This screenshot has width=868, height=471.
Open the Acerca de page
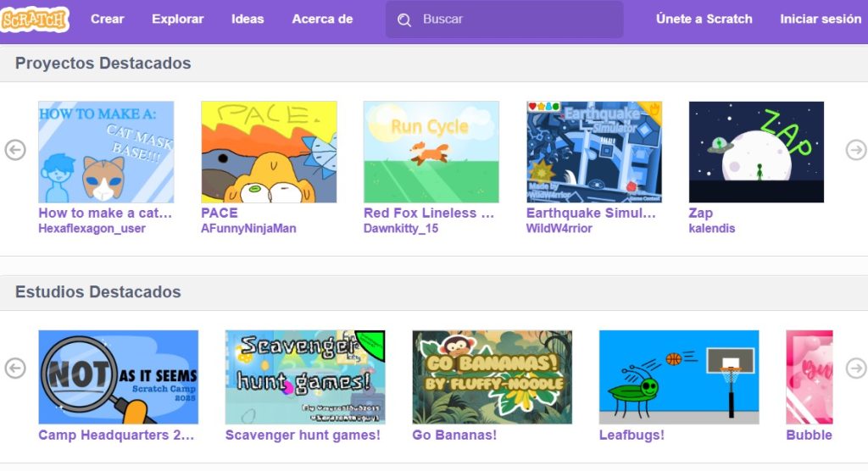tap(322, 19)
